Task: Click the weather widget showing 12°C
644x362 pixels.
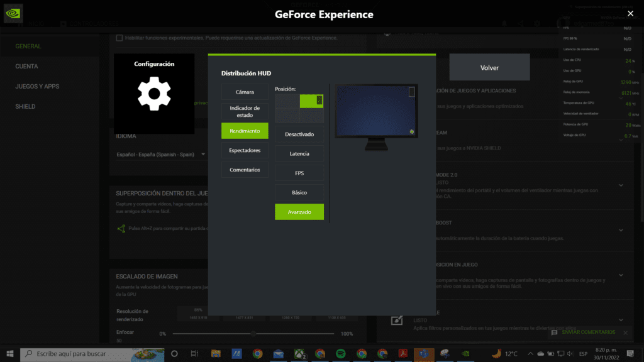Action: [x=504, y=354]
